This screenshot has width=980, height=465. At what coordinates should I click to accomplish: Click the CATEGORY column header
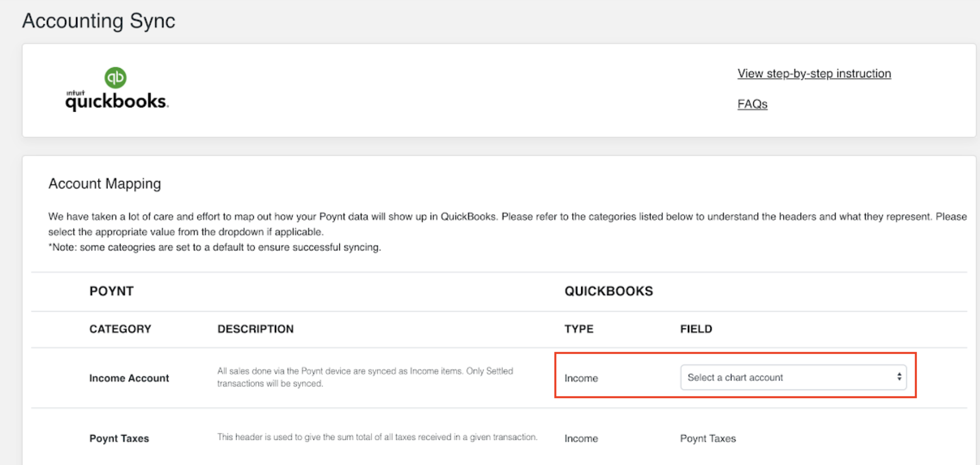coord(120,329)
